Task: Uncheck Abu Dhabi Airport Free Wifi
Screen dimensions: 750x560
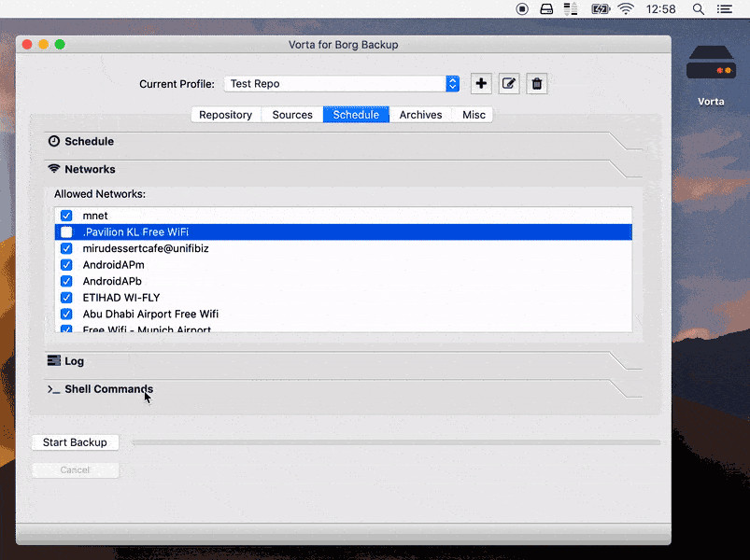Action: (x=66, y=314)
